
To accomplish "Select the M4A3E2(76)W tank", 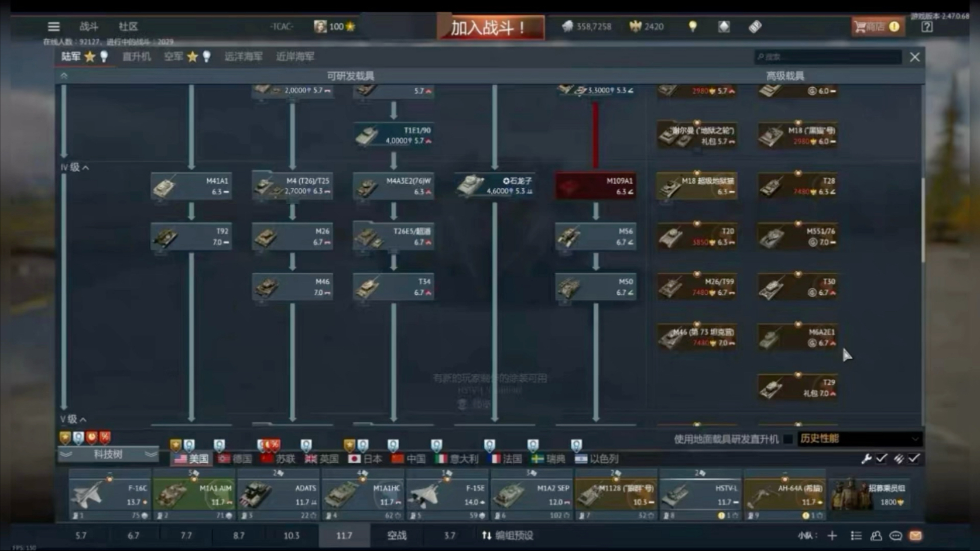I will (x=394, y=186).
